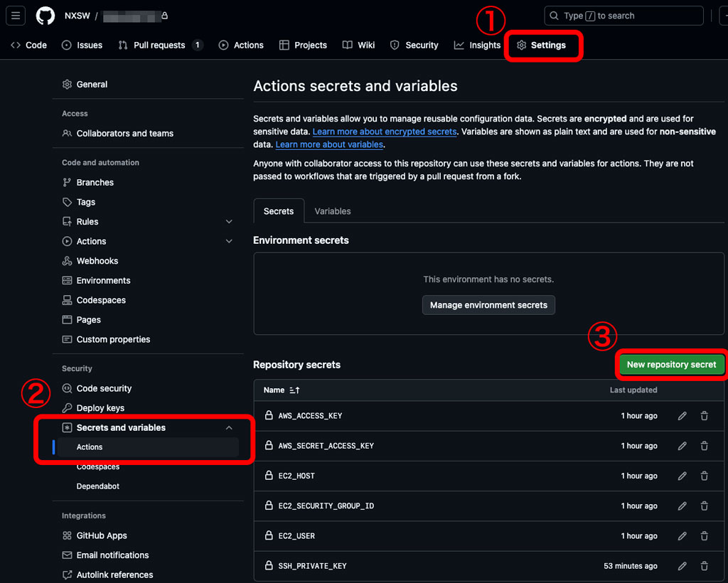Open the 'Learn more about variables' link
Image resolution: width=728 pixels, height=583 pixels.
(x=329, y=144)
